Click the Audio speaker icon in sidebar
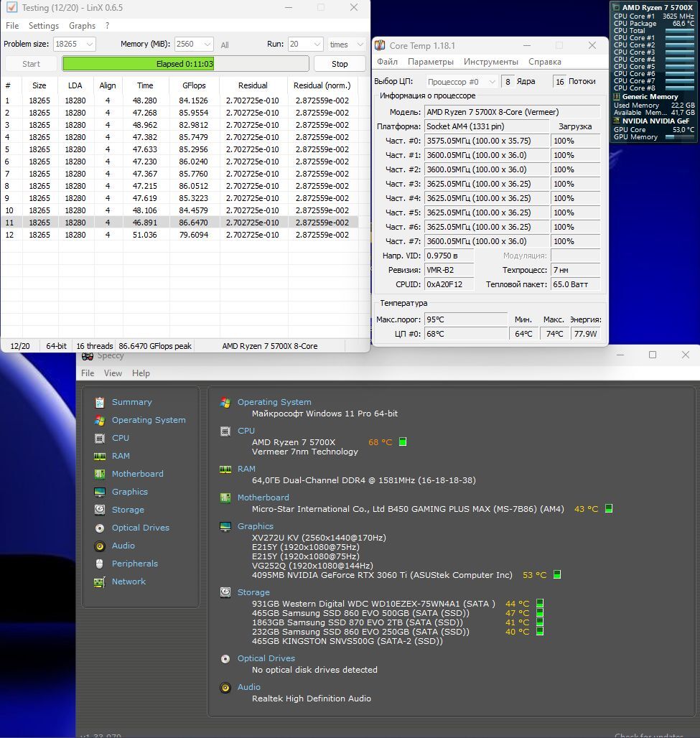The width and height of the screenshot is (700, 738). [99, 546]
